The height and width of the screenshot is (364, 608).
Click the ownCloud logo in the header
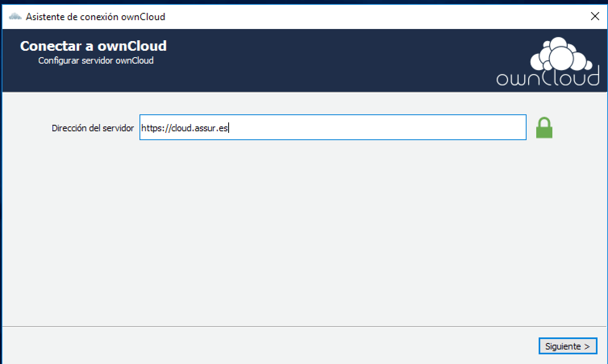548,61
